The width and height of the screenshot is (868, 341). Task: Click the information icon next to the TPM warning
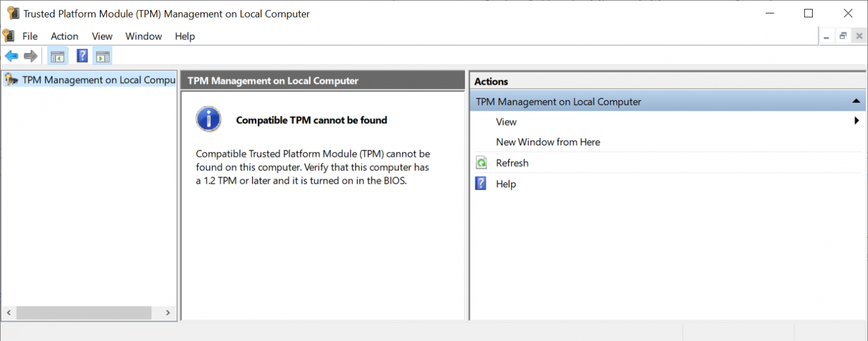pyautogui.click(x=209, y=119)
